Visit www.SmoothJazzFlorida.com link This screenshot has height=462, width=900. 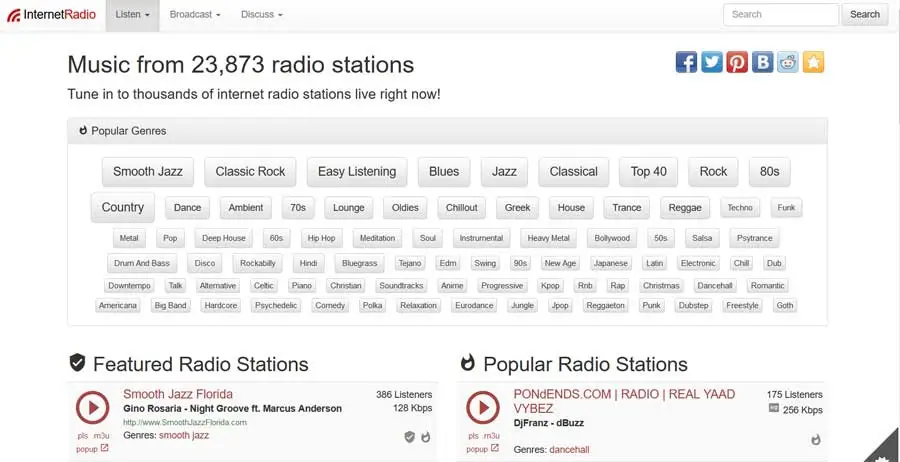tap(185, 422)
